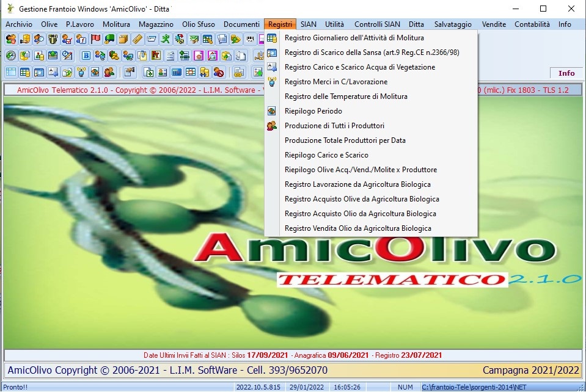This screenshot has height=392, width=586.
Task: Click the person ID card icon
Action: (163, 72)
